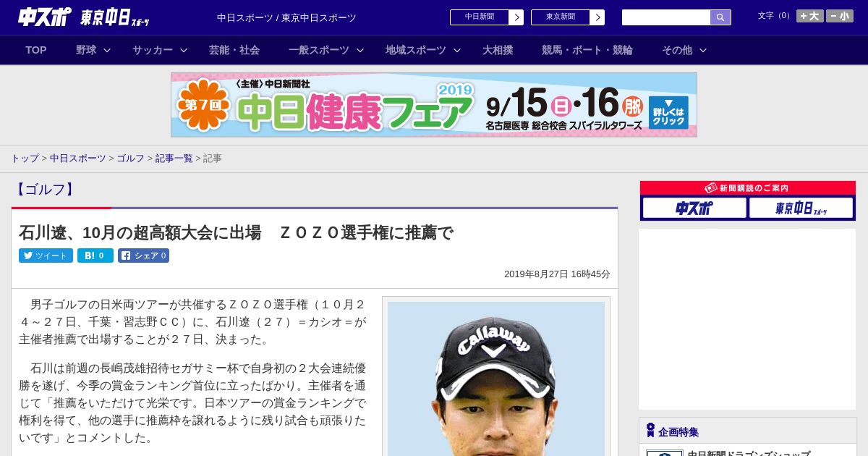Open the 一般スポーツ menu
The height and width of the screenshot is (456, 868).
tap(319, 50)
